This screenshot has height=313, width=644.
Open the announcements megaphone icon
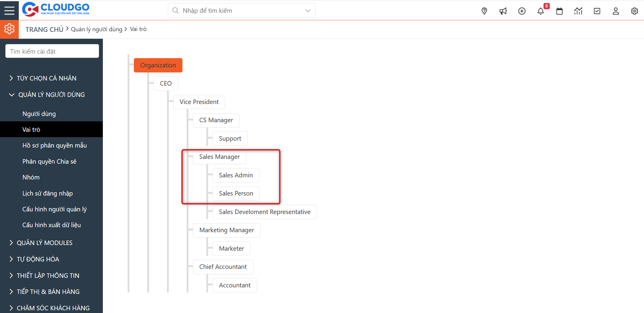pos(503,10)
